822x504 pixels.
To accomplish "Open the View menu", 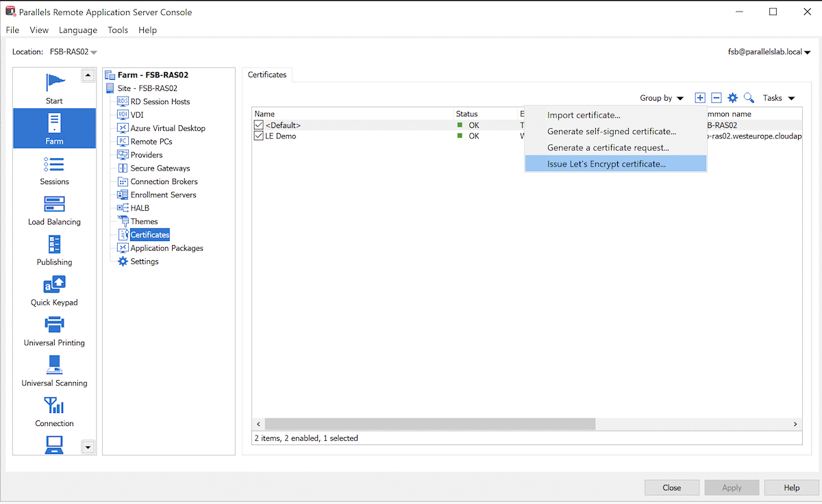I will [39, 30].
